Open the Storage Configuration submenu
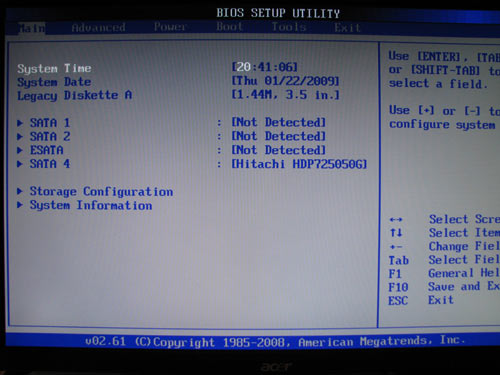500x375 pixels. coord(101,192)
